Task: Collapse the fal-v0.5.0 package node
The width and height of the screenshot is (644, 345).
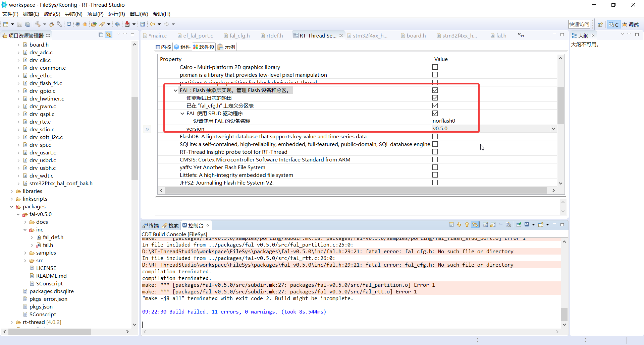Action: click(x=18, y=214)
